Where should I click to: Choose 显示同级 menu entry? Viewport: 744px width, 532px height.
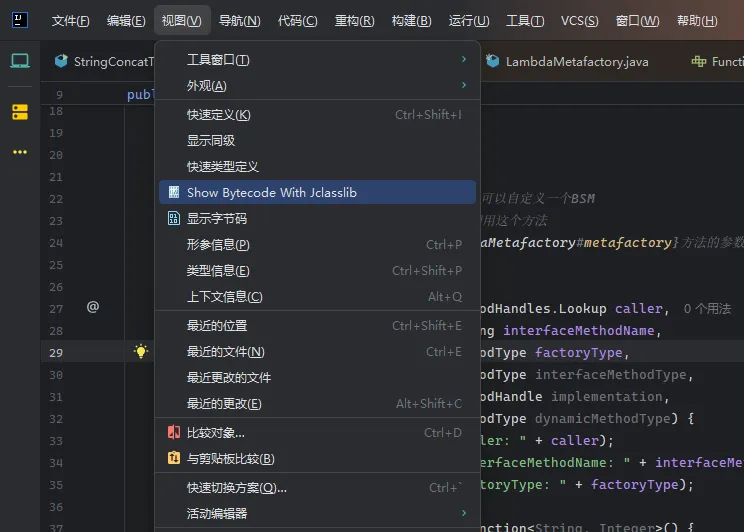pyautogui.click(x=317, y=140)
